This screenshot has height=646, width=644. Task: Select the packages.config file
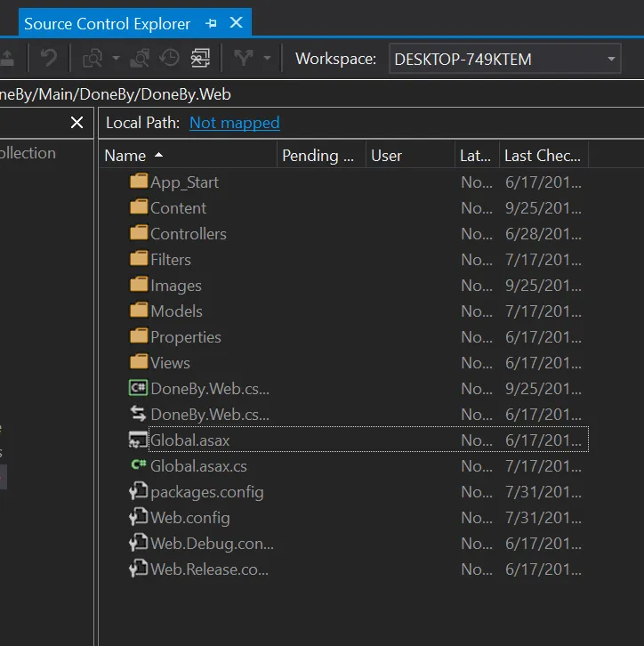coord(206,492)
